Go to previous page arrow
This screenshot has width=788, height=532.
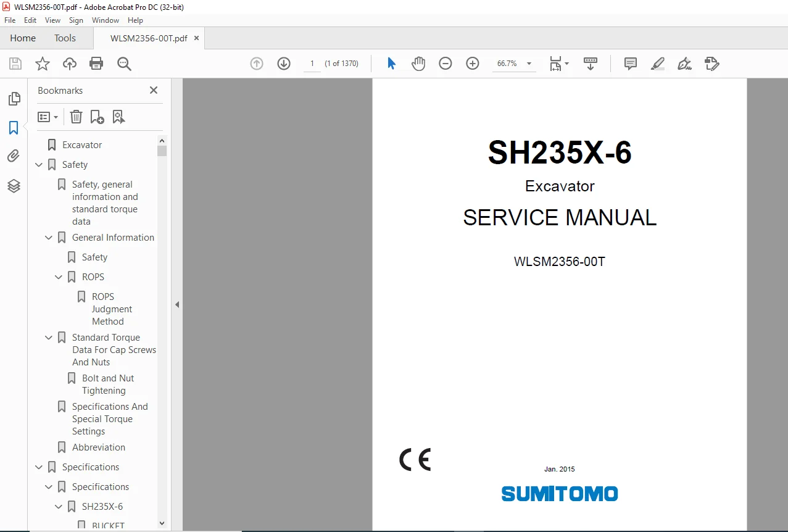257,64
